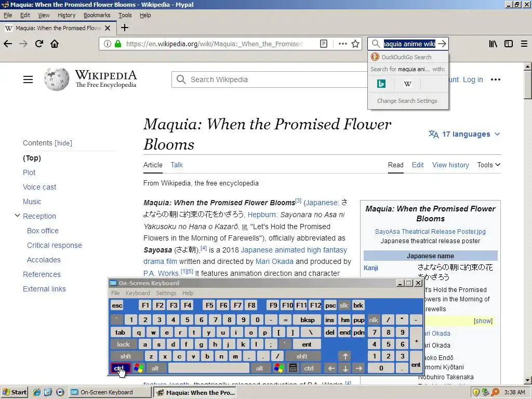This screenshot has width=532, height=399.
Task: Toggle left alt key on On-Screen Keyboard
Action: click(x=155, y=368)
